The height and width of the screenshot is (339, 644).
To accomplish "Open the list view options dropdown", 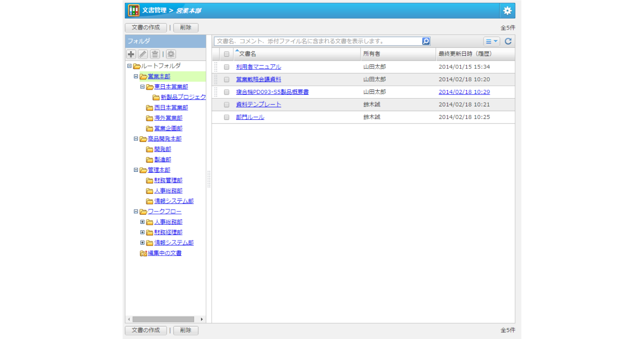I will pos(492,41).
